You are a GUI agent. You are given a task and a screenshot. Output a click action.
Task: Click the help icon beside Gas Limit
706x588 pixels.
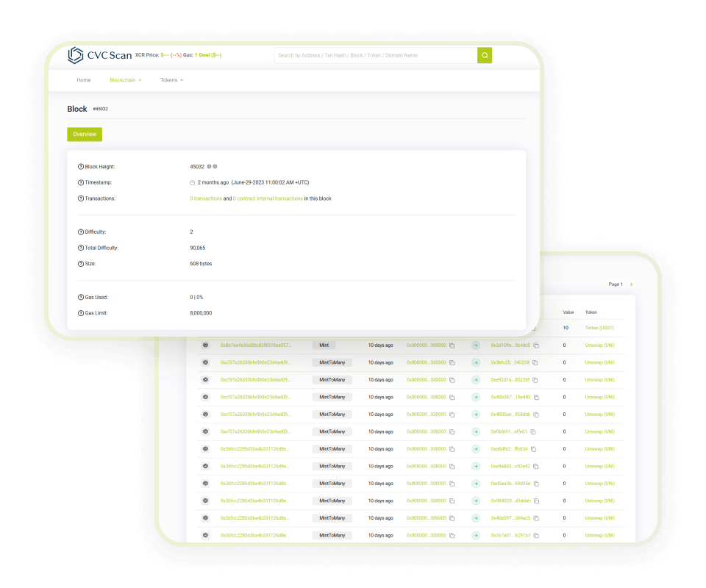pyautogui.click(x=80, y=313)
